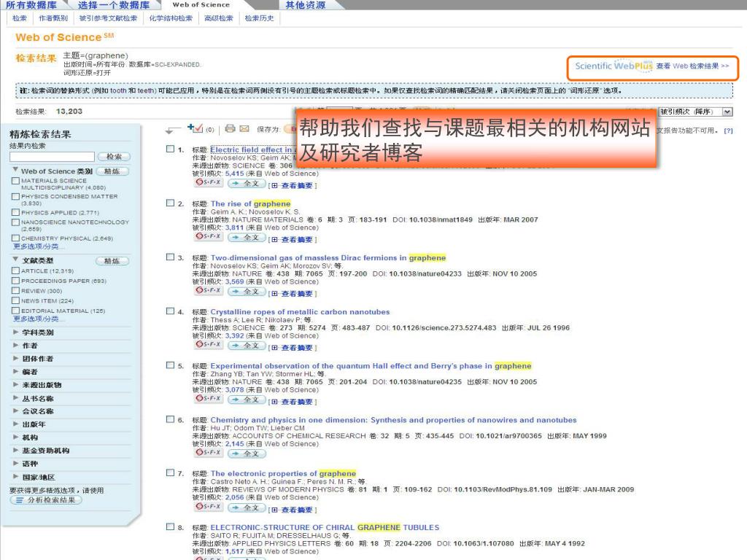The height and width of the screenshot is (560, 747).
Task: Click the S·F·X icon for result 1
Action: (208, 182)
